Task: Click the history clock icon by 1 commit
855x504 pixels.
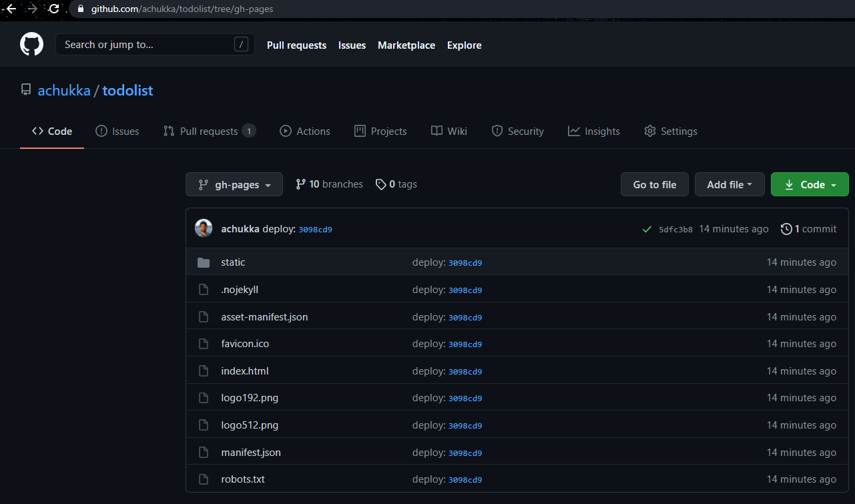Action: point(786,229)
